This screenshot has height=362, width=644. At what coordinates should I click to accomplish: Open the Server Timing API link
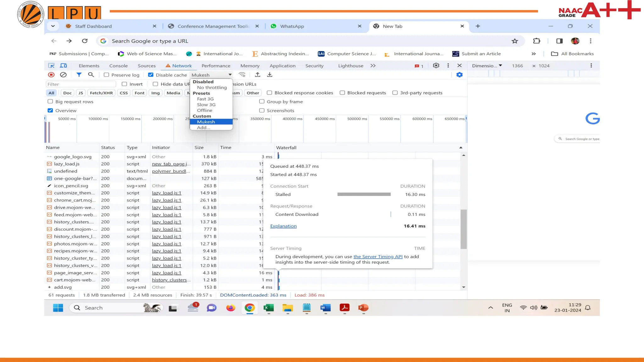coord(378,256)
